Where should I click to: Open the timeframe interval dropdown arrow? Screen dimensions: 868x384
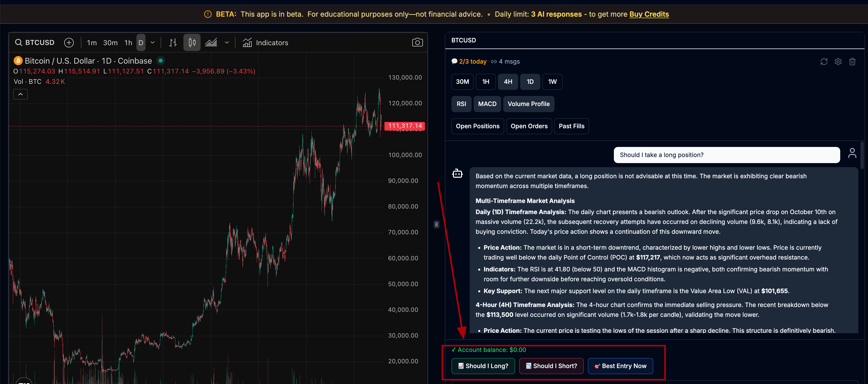[x=153, y=42]
